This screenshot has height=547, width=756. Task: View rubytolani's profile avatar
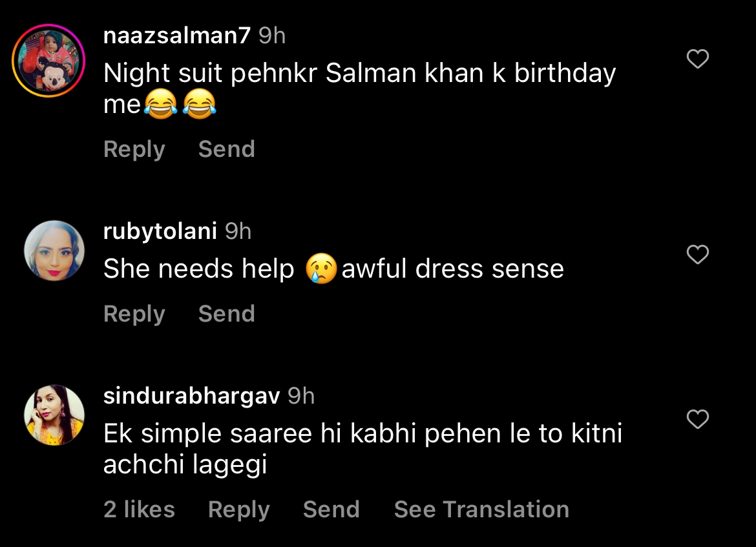(x=54, y=251)
